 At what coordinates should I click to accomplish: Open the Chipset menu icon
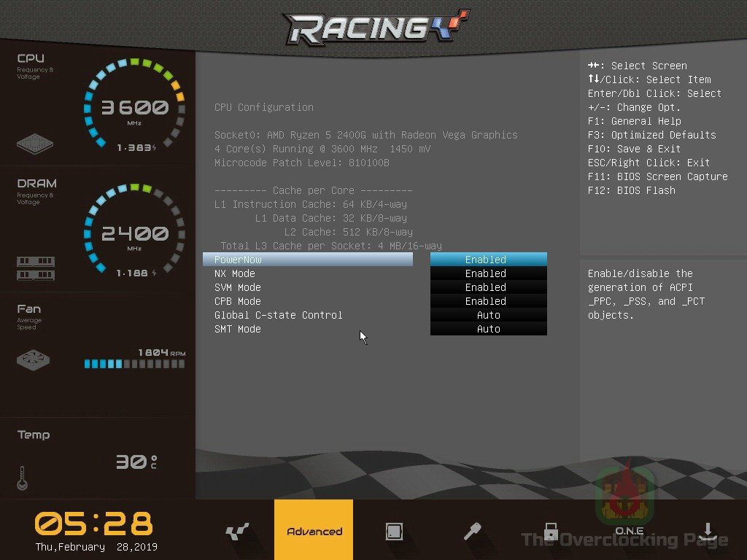pos(394,532)
